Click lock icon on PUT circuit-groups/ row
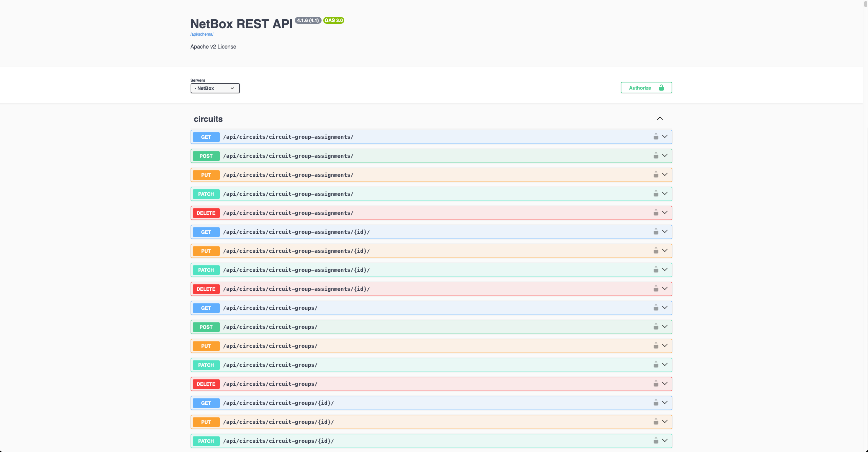The width and height of the screenshot is (868, 452). 656,346
